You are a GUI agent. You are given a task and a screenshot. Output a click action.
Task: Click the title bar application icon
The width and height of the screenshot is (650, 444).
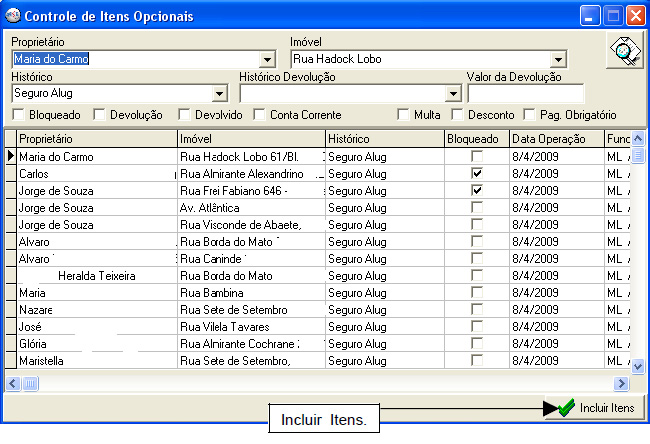(x=11, y=16)
